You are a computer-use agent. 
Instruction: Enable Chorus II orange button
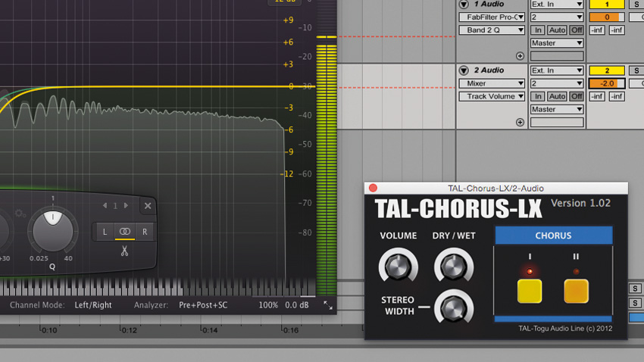(576, 291)
